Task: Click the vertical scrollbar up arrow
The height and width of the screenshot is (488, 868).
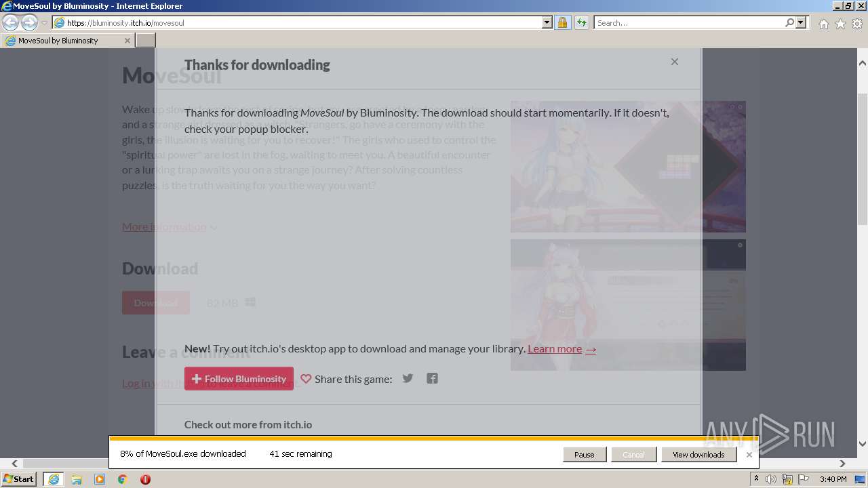Action: coord(862,63)
